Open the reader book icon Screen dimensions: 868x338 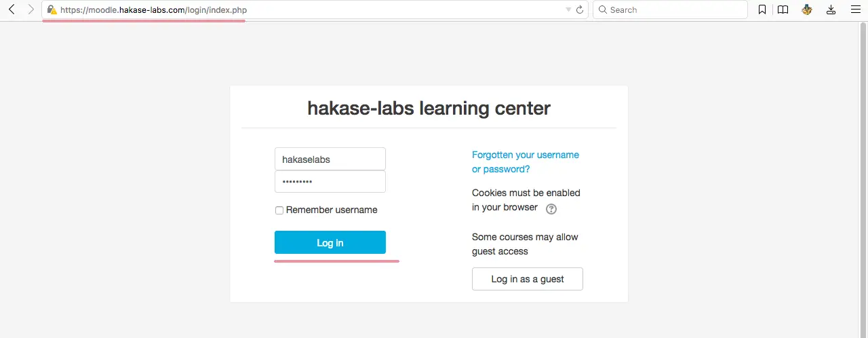tap(783, 10)
